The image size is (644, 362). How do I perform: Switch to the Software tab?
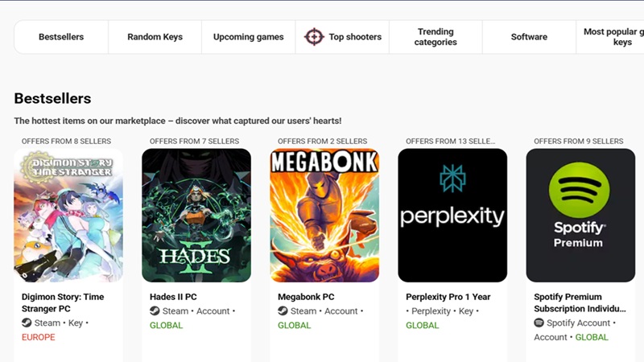click(529, 37)
